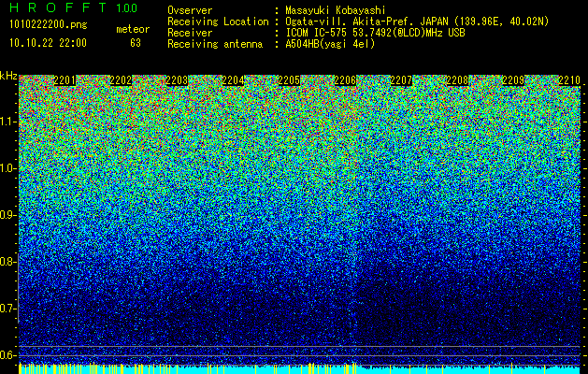
Task: Click the observer name Masayuki Kobayashi
Action: [x=336, y=11]
